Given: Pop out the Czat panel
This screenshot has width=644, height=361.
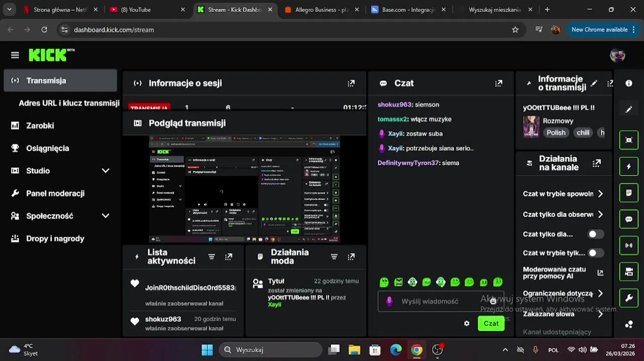Looking at the screenshot, I should click(x=499, y=83).
